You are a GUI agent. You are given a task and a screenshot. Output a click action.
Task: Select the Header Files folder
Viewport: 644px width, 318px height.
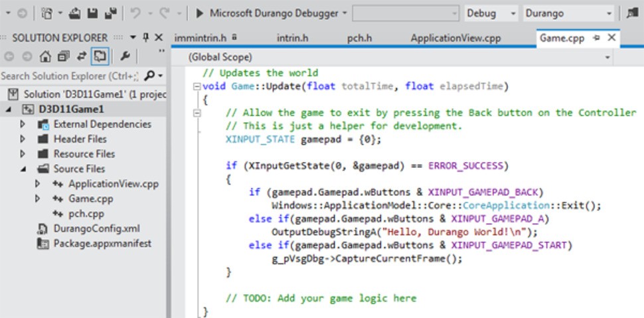click(x=80, y=139)
